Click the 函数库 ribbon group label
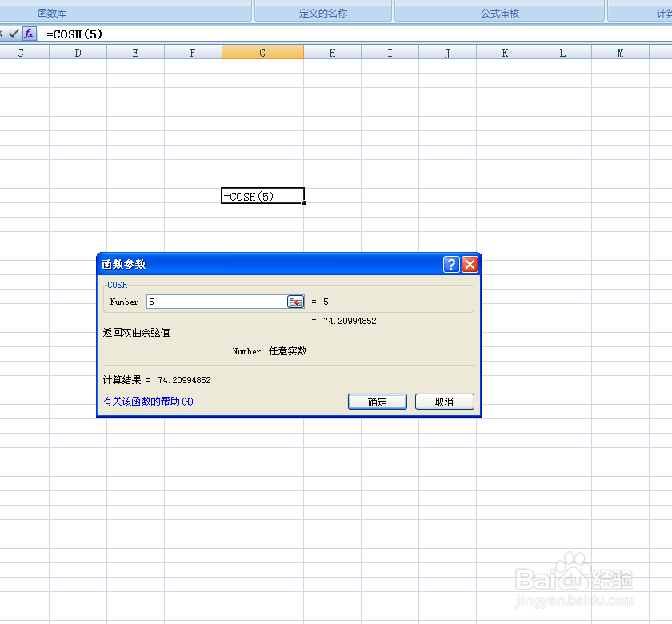 [x=52, y=14]
